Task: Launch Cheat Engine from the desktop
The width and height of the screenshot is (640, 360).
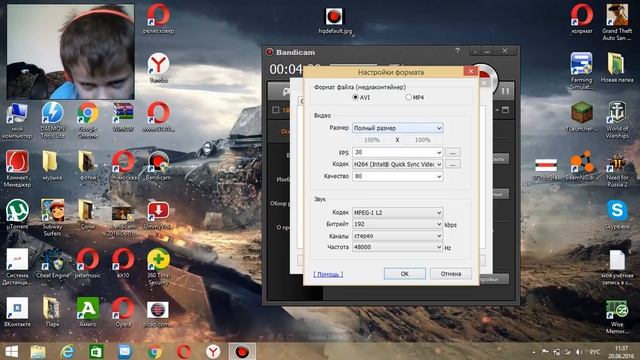Action: click(x=52, y=263)
